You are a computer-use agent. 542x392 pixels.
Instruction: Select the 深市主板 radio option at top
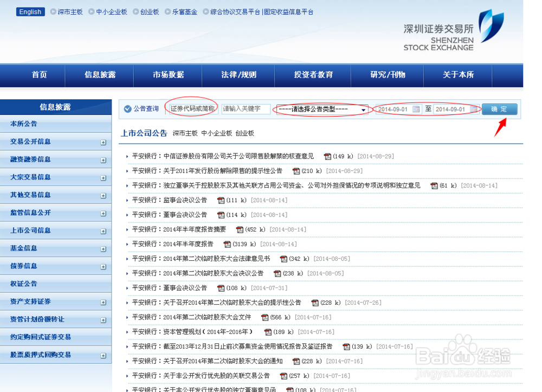tap(53, 12)
